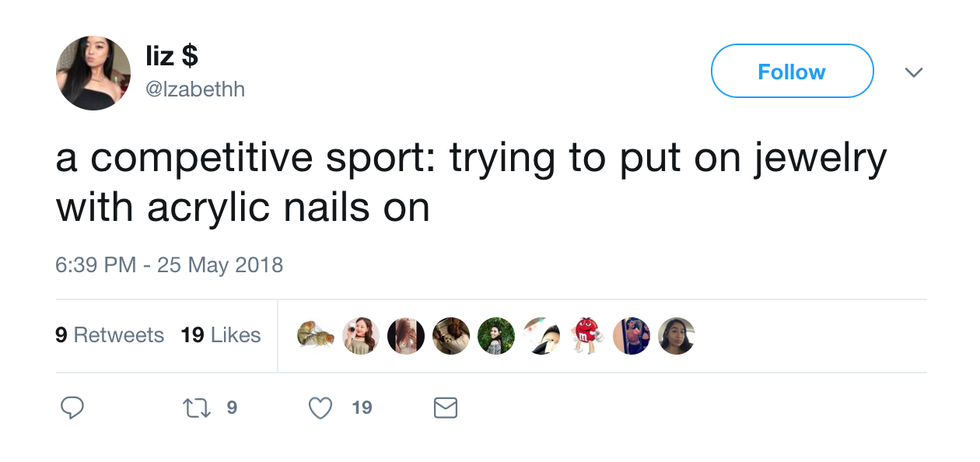
Task: Open the second liker avatar holding a camera
Action: click(361, 336)
